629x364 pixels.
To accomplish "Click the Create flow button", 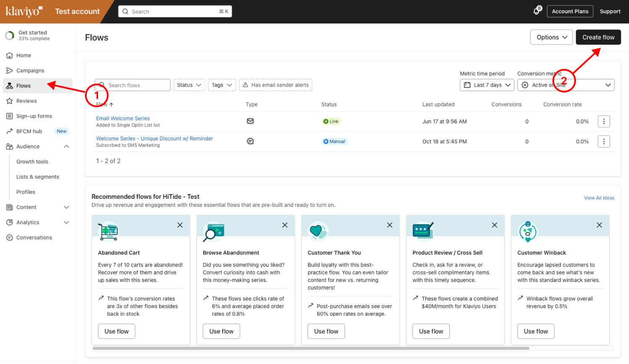I will (598, 37).
